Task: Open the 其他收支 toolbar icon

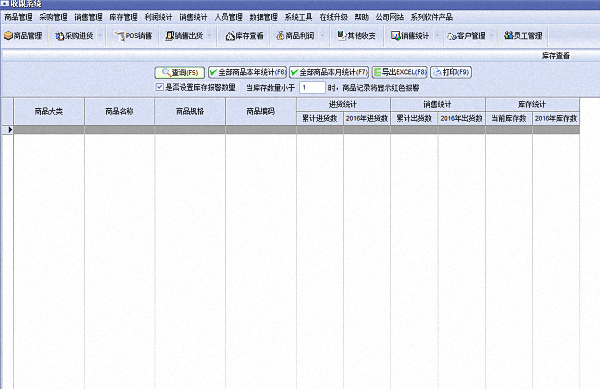Action: 356,36
